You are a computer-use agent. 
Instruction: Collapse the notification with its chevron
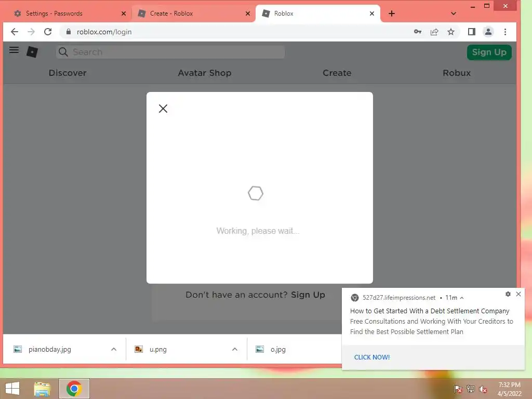point(462,298)
